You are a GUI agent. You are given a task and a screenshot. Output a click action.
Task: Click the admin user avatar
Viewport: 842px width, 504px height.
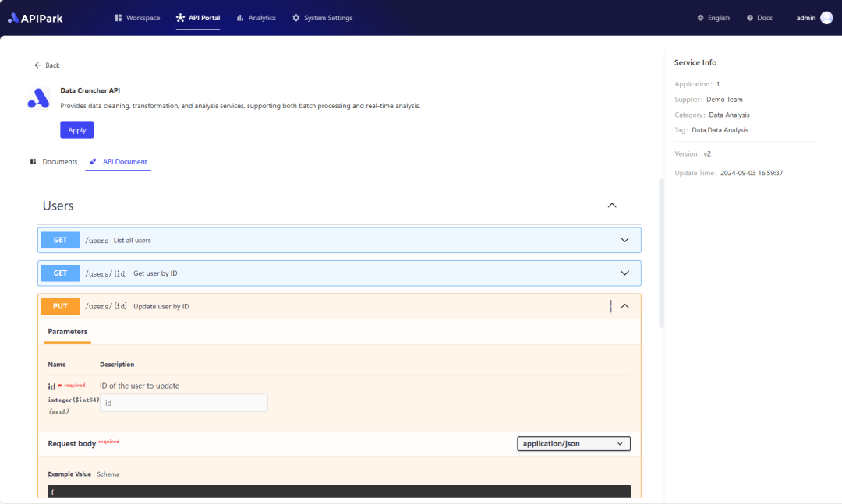point(826,18)
